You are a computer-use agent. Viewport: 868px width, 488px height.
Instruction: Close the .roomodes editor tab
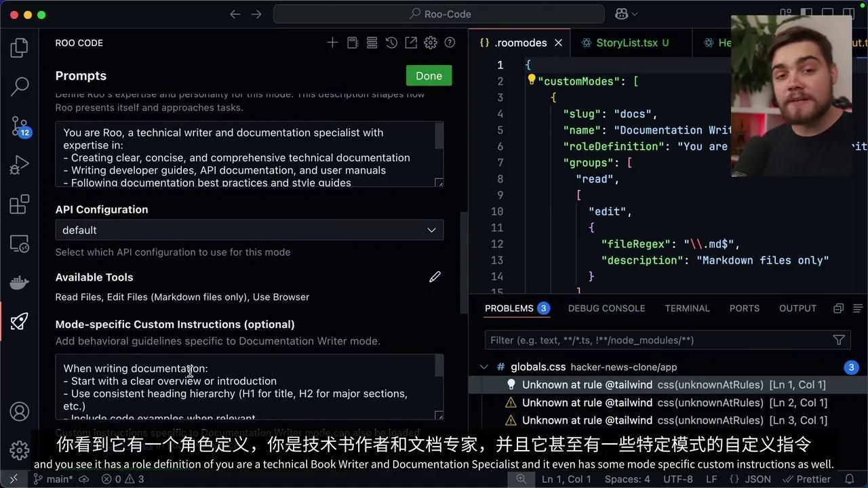pos(558,43)
